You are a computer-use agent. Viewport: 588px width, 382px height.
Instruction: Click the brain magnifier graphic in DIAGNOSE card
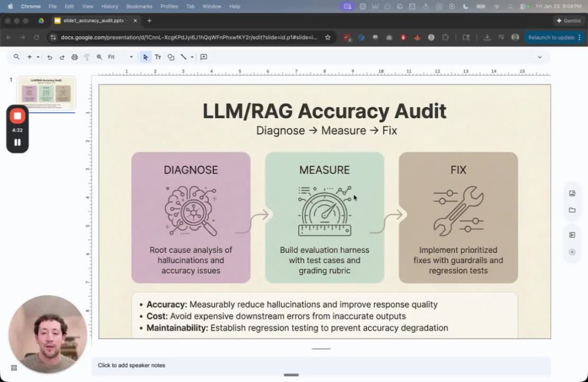pos(191,211)
